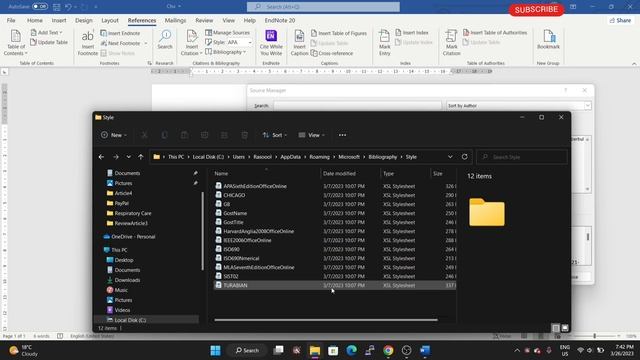The width and height of the screenshot is (640, 360).
Task: Click the Word zoom slider handle
Action: (x=594, y=336)
